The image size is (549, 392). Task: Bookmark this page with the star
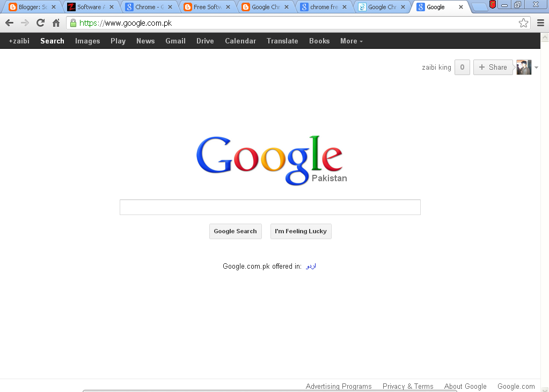coord(523,23)
